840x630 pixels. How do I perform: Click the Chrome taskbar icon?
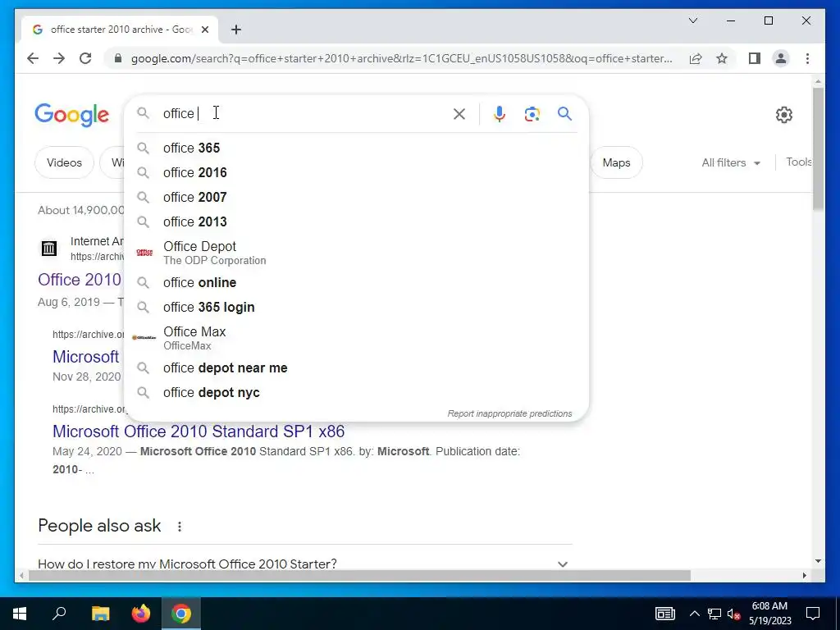point(181,614)
